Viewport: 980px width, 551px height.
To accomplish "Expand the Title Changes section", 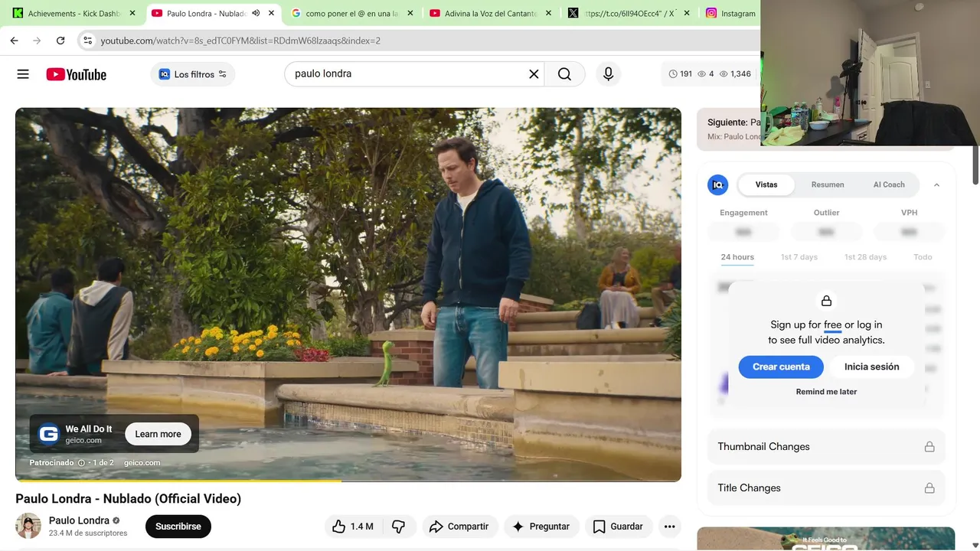I will [826, 488].
